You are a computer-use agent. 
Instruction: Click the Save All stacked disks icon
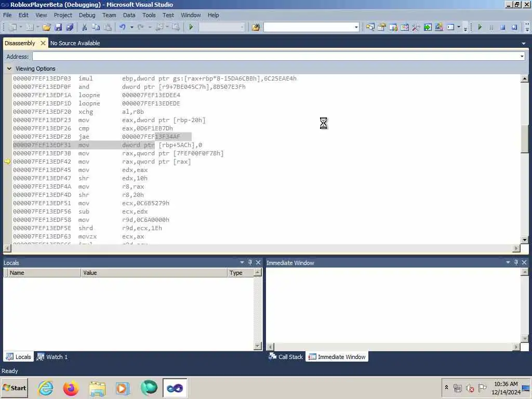pos(70,27)
